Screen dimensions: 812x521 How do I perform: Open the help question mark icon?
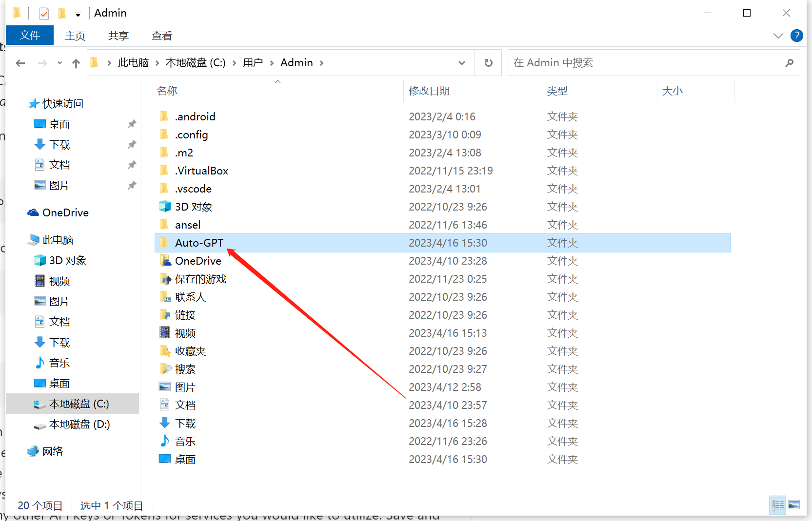[796, 36]
